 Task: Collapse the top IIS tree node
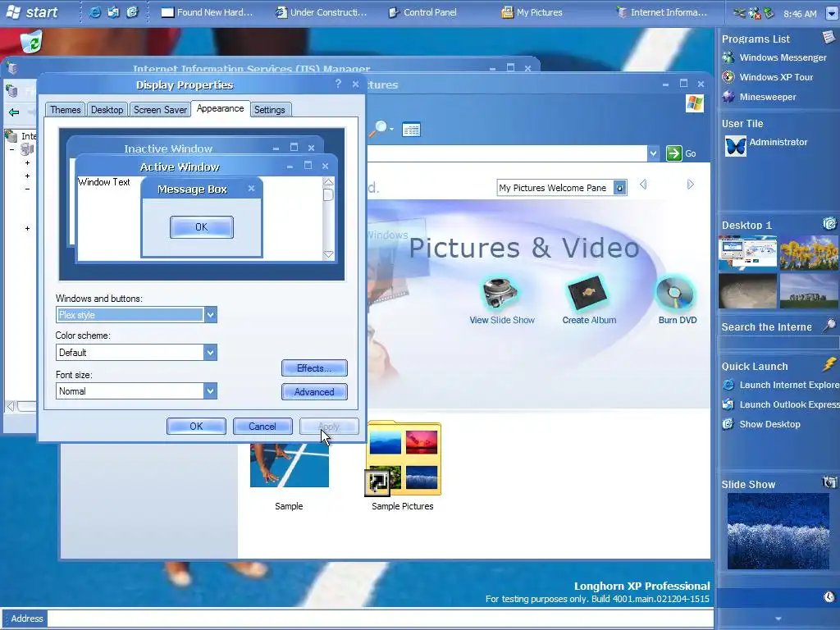click(11, 149)
